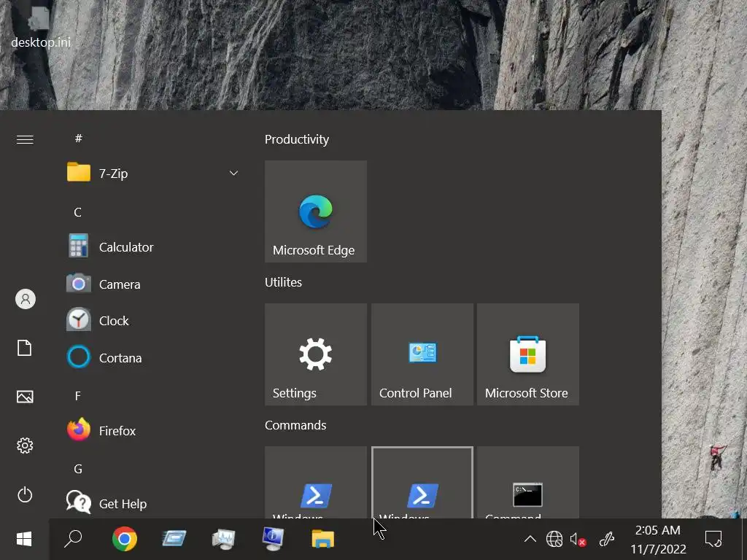Click the Commands group header
747x560 pixels.
[295, 425]
